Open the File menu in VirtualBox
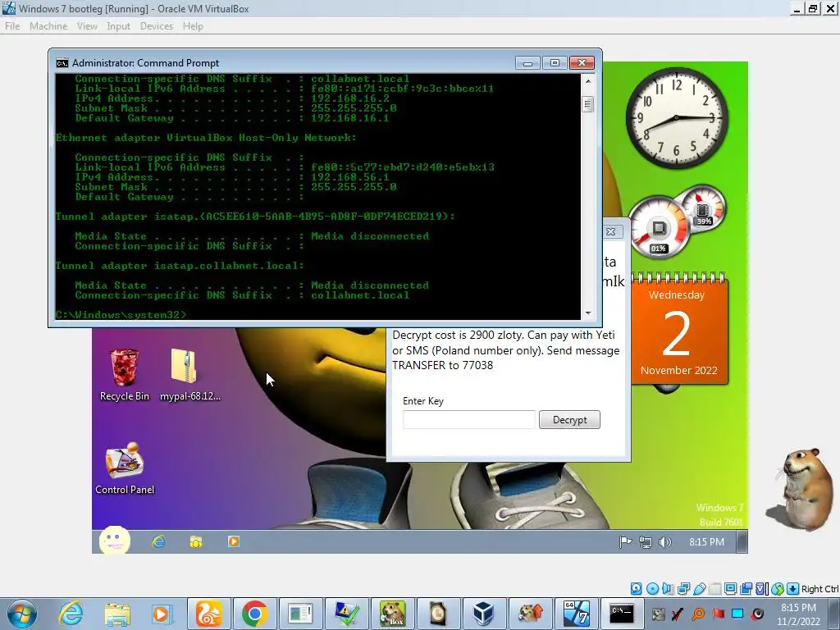 (12, 26)
